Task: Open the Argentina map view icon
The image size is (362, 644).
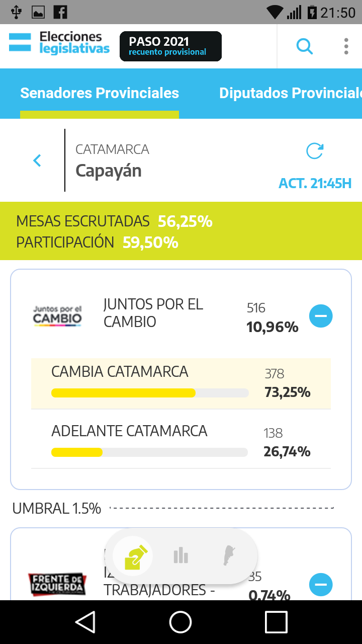Action: [229, 556]
